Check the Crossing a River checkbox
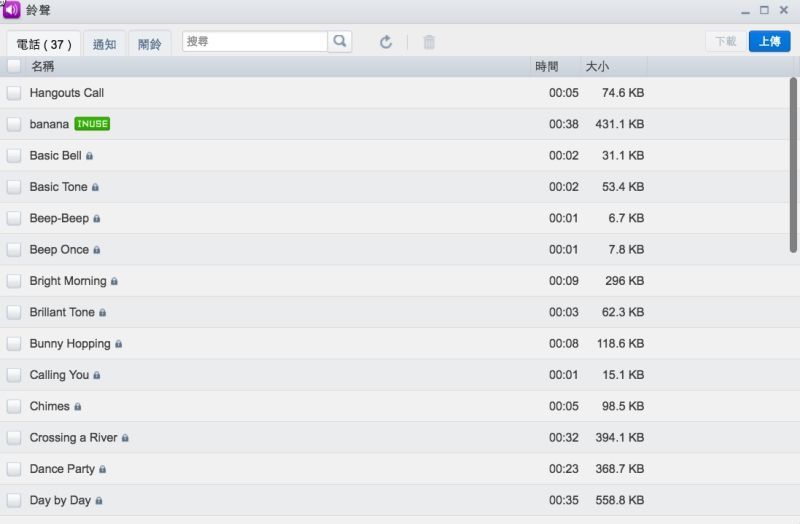This screenshot has height=524, width=800. [x=14, y=438]
